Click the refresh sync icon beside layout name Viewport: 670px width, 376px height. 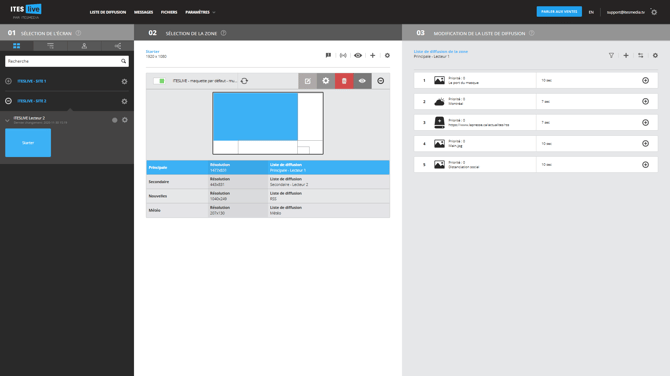pos(244,81)
